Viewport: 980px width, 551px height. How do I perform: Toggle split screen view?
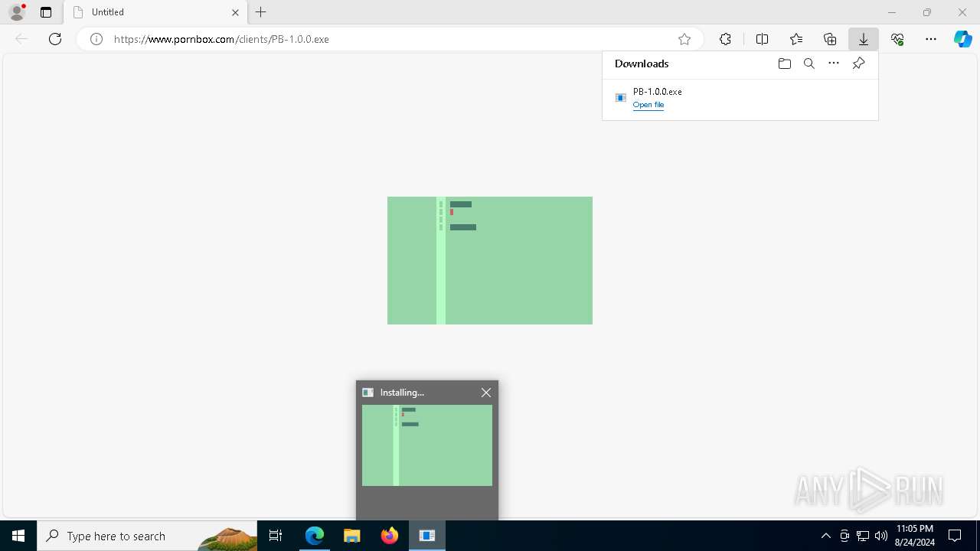[762, 39]
